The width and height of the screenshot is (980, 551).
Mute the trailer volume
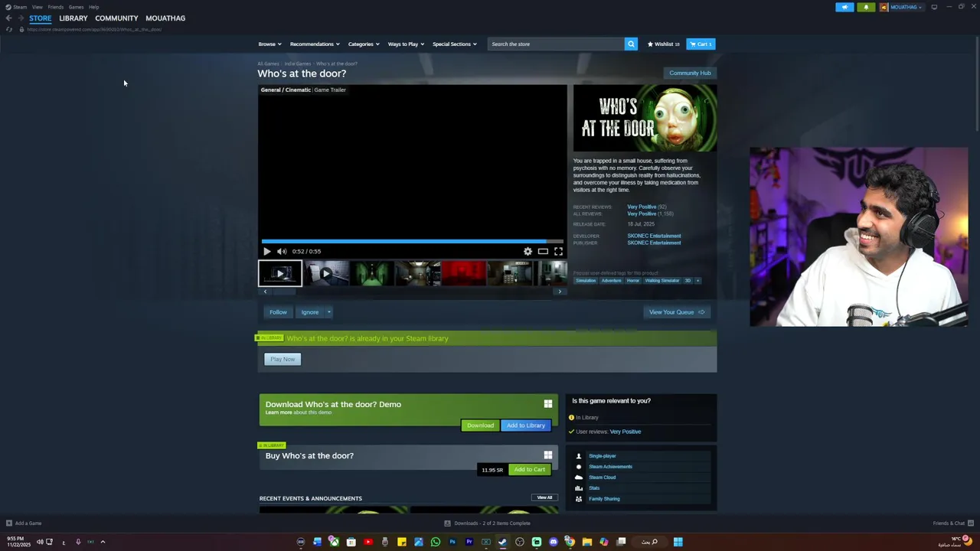tap(281, 251)
